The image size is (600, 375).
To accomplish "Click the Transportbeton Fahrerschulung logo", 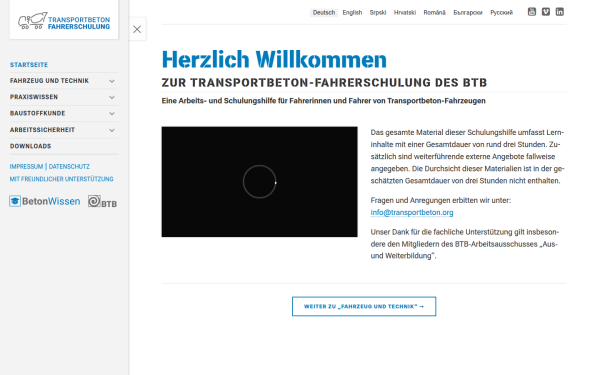I will pyautogui.click(x=64, y=21).
